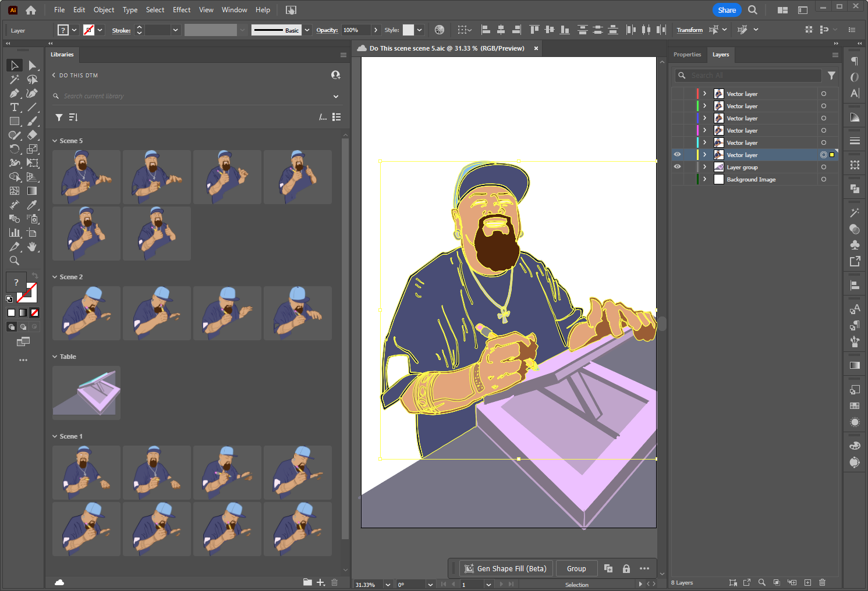The height and width of the screenshot is (591, 868).
Task: Select the Hand tool
Action: (x=33, y=247)
